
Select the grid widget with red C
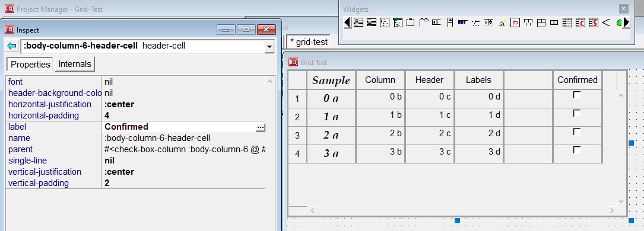point(580,23)
